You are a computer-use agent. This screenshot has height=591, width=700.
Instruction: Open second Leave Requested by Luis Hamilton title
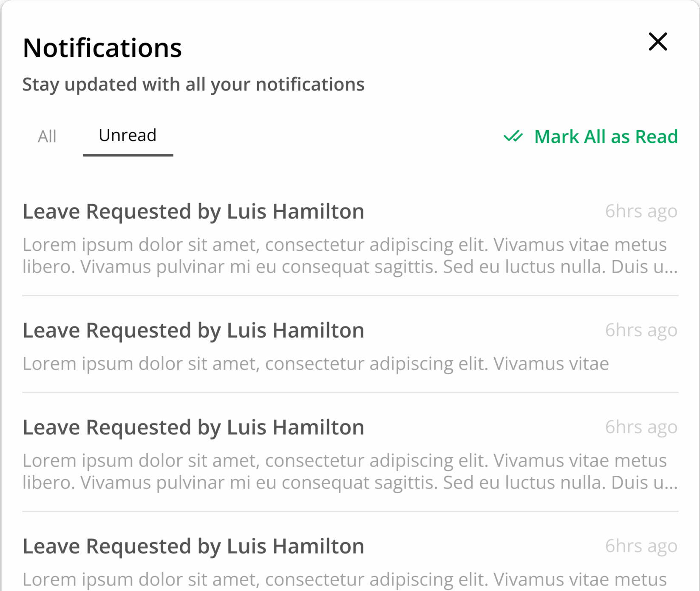point(193,331)
